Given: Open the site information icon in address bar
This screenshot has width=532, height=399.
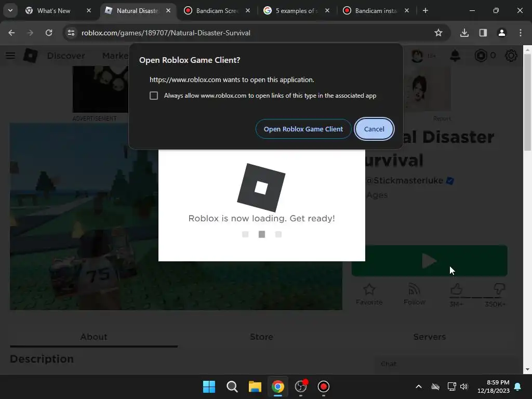Looking at the screenshot, I should pos(71,33).
